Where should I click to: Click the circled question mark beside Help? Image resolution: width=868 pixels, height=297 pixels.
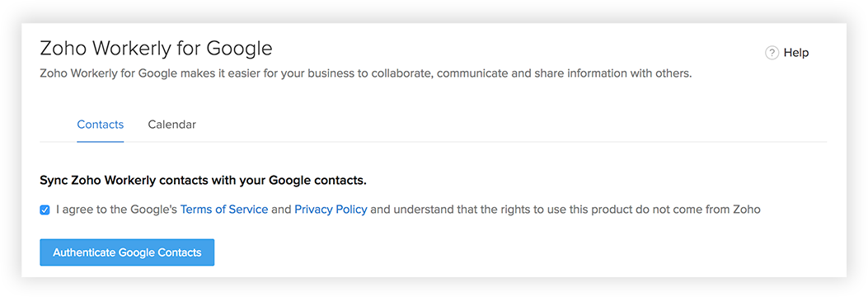pos(772,53)
